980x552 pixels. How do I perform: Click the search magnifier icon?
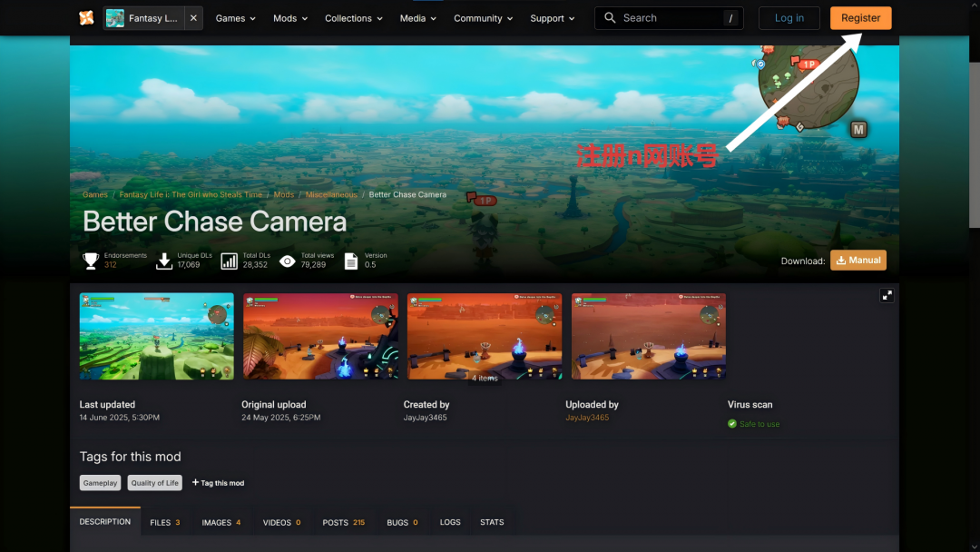click(610, 17)
